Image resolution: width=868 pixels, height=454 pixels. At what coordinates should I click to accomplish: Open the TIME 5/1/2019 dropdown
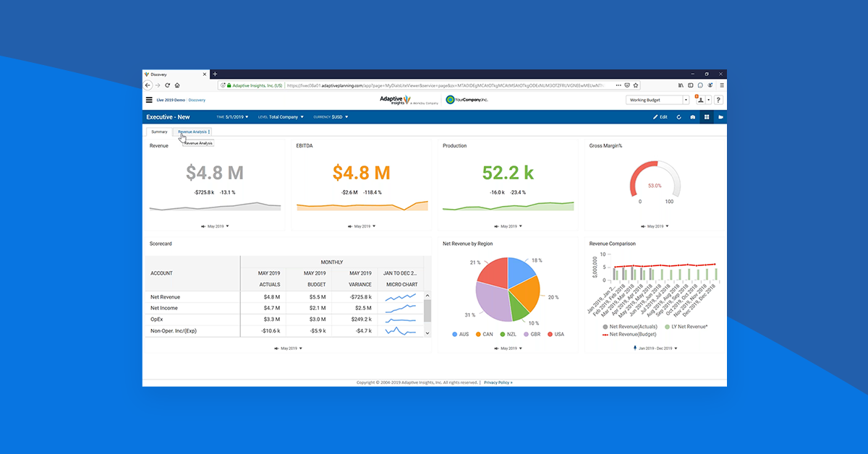click(x=234, y=116)
